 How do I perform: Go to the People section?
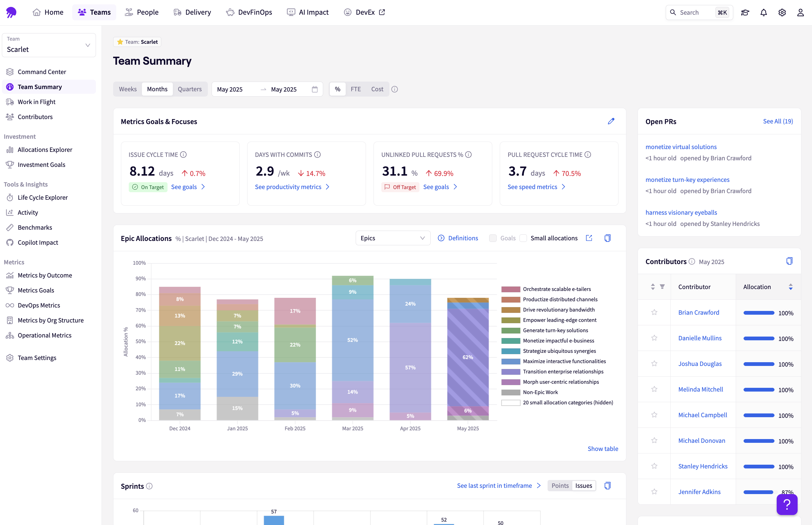[142, 12]
